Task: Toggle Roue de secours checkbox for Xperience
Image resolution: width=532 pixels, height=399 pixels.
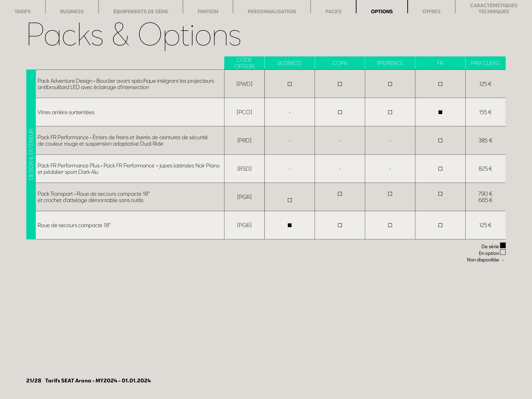Action: (390, 225)
